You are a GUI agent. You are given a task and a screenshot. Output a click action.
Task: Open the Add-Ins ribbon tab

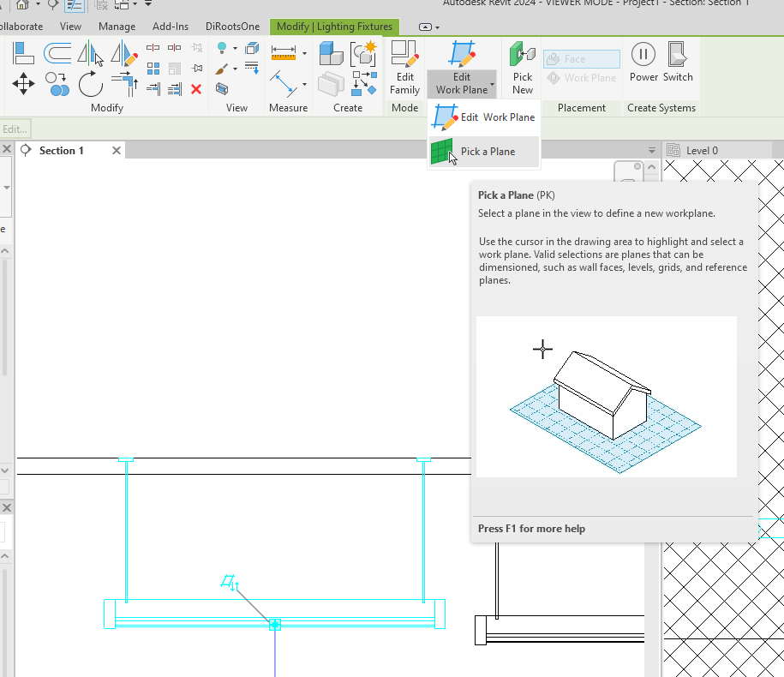pos(170,27)
